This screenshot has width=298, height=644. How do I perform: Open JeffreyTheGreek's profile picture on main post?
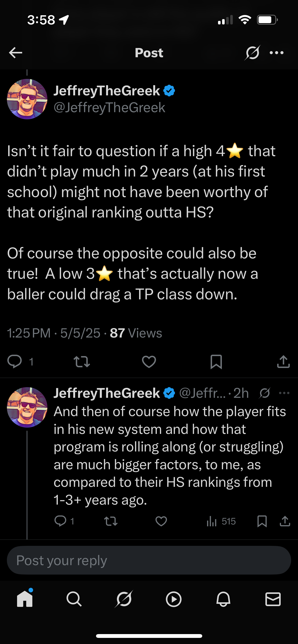27,99
